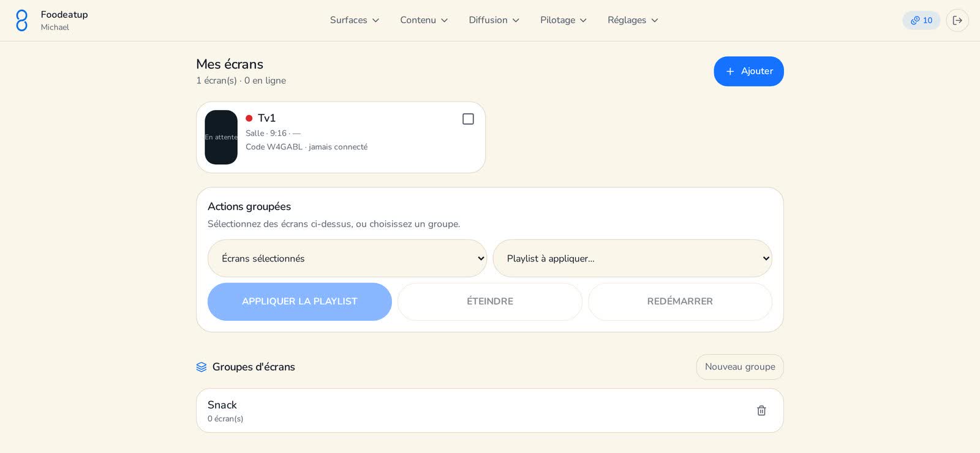Expand the Réglages menu
The height and width of the screenshot is (453, 980).
tap(633, 20)
